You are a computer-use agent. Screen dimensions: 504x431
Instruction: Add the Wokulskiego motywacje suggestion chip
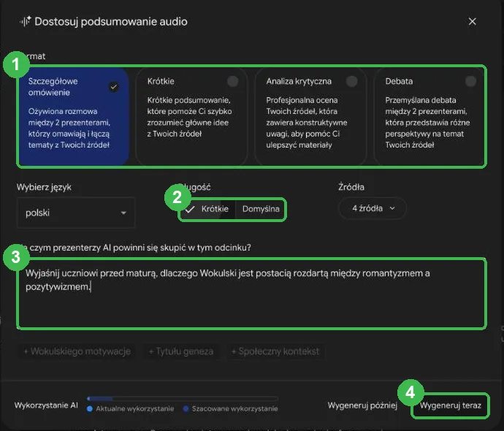coord(77,351)
